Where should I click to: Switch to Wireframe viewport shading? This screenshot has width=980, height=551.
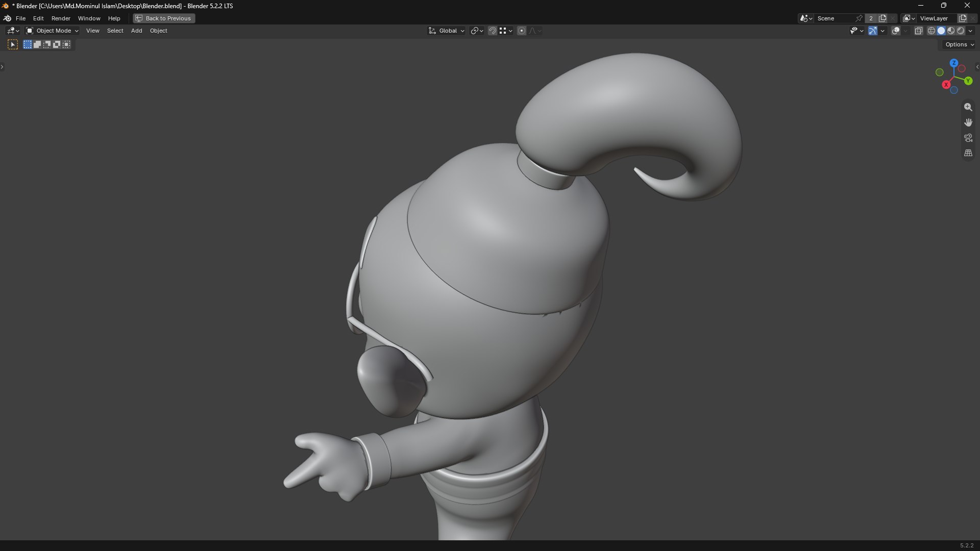click(932, 31)
